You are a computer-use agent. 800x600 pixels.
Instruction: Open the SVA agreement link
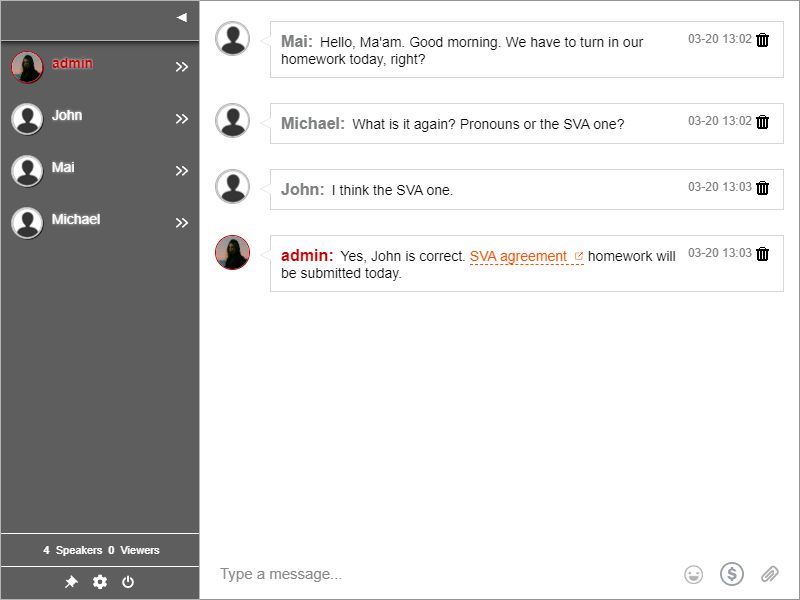pyautogui.click(x=518, y=257)
